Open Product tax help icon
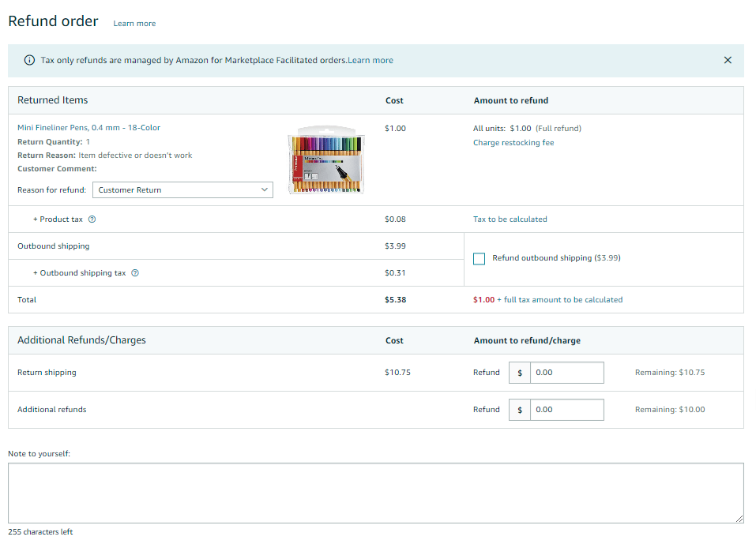The width and height of the screenshot is (756, 559). coord(92,219)
